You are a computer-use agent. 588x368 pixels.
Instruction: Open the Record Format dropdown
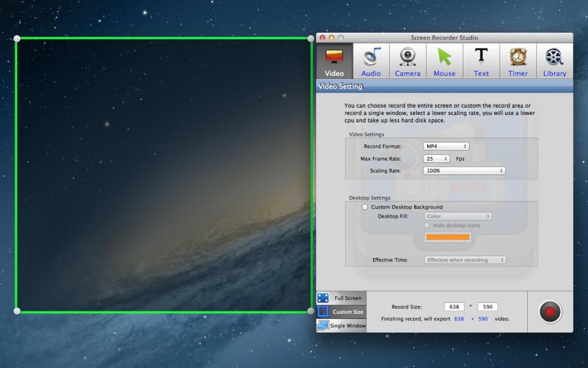click(x=446, y=146)
